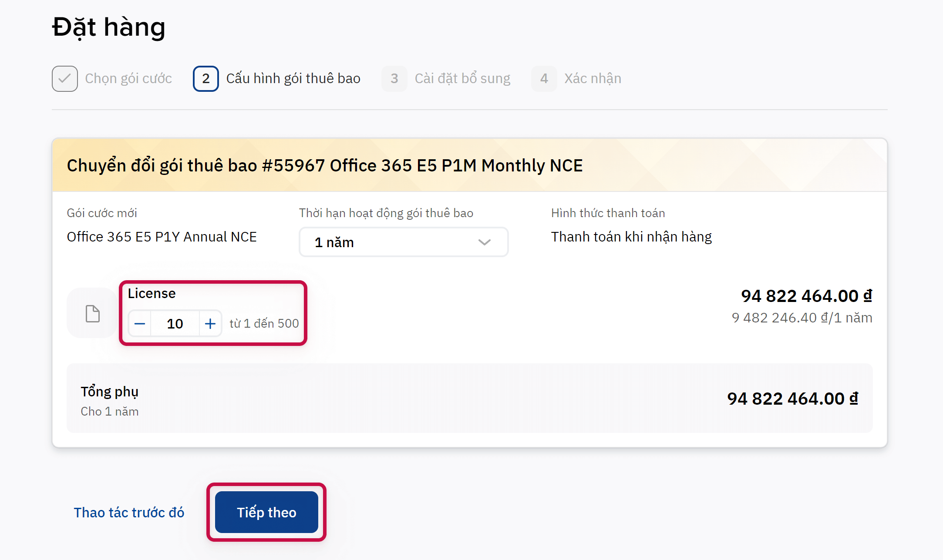Select the Chọn gói cước step

(x=128, y=79)
